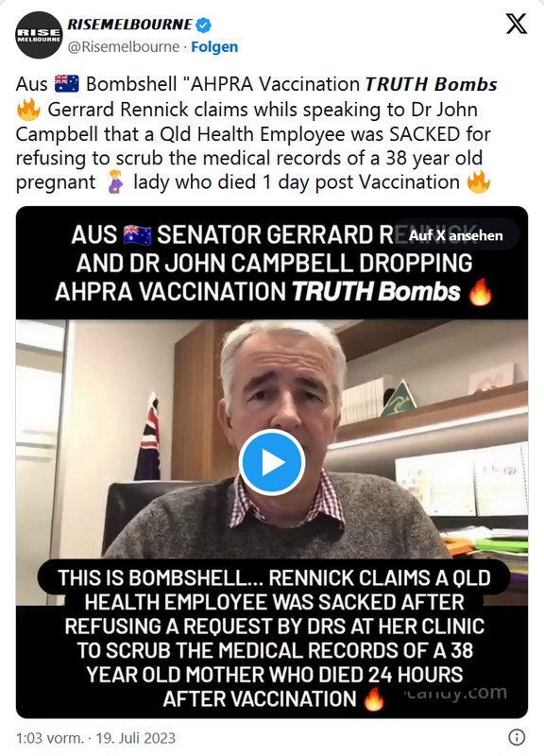This screenshot has height=756, width=544.
Task: Open the @Risemelbourne handle link
Action: pyautogui.click(x=124, y=47)
